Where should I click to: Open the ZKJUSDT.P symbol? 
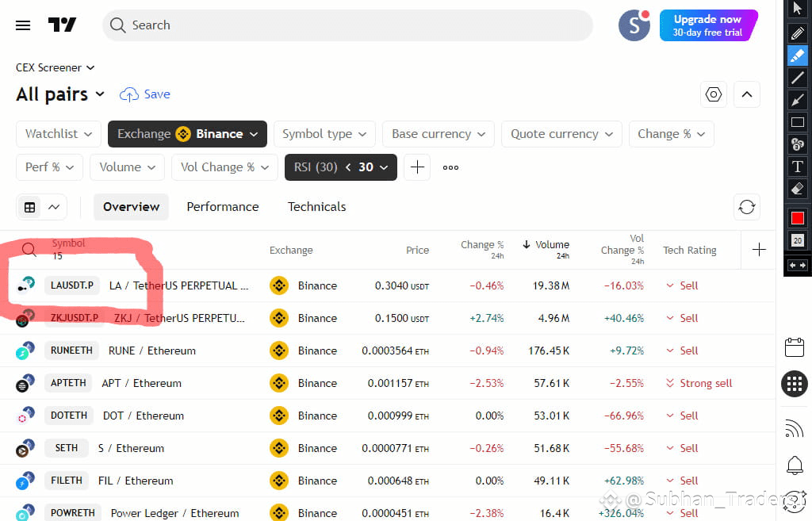click(74, 317)
